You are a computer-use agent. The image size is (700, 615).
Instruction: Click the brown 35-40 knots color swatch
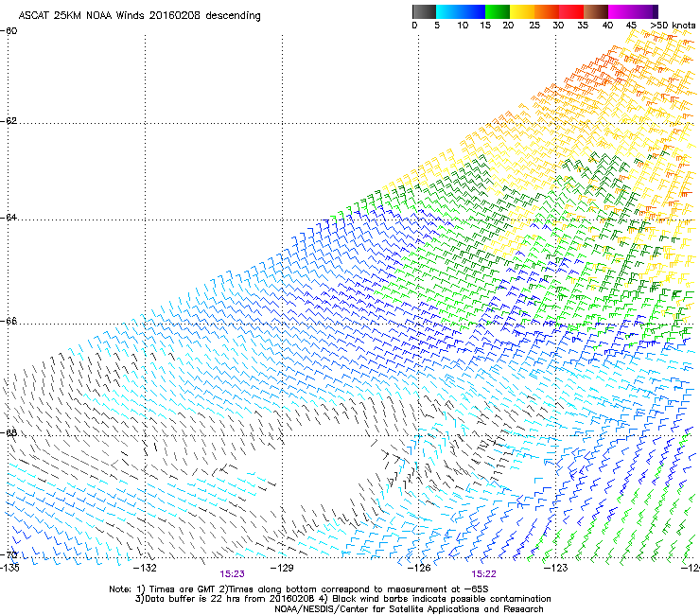596,11
